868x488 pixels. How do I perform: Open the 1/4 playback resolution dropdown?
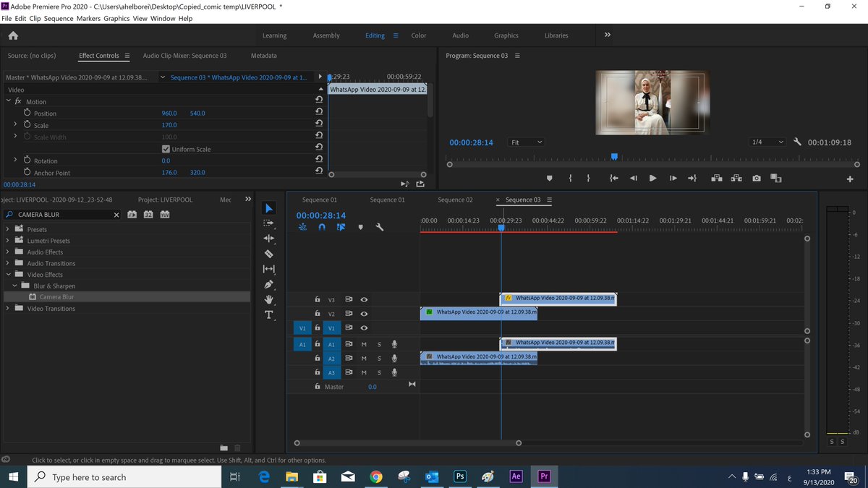pos(767,142)
